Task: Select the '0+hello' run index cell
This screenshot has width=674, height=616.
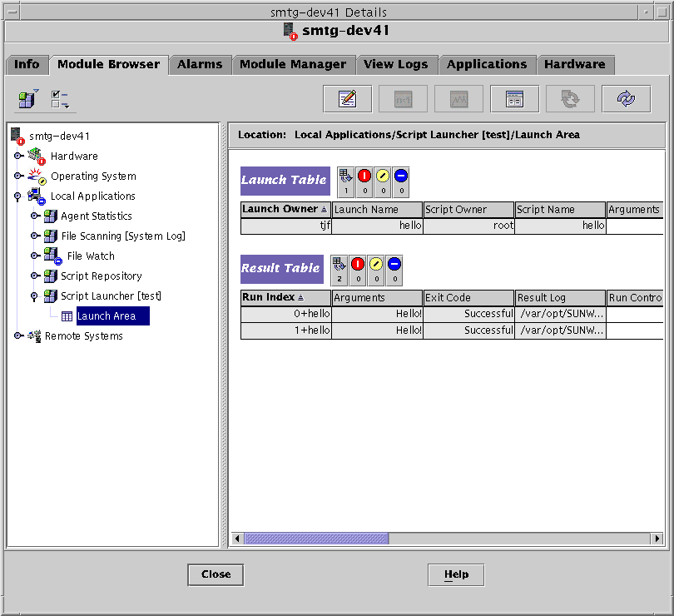Action: 286,314
